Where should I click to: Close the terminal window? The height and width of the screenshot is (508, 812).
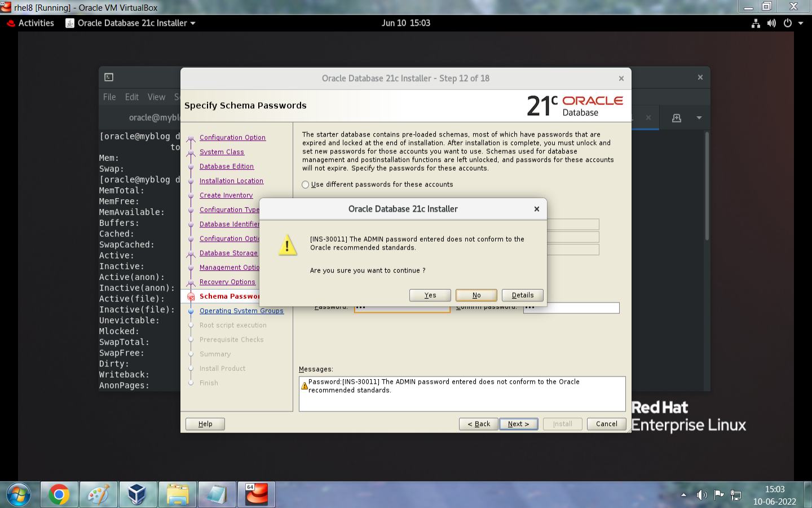[x=700, y=77]
